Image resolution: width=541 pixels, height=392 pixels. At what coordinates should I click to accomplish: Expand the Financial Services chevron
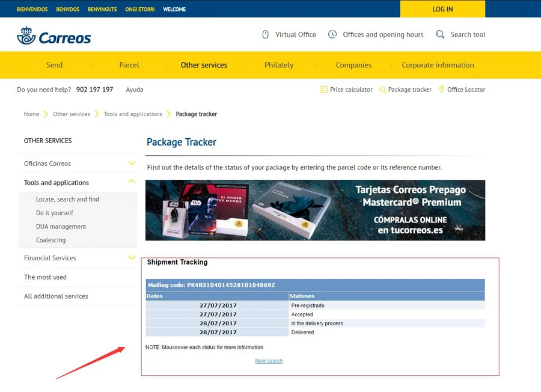click(132, 257)
